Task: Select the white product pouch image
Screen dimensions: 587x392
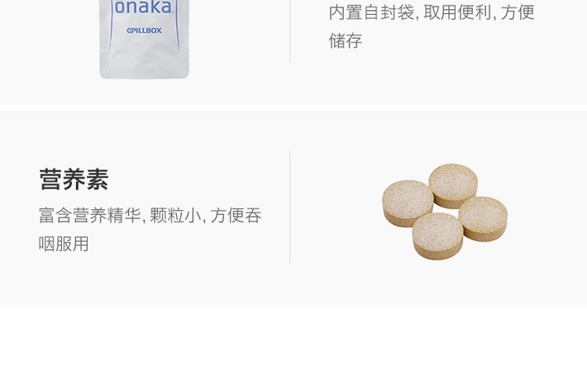Action: (144, 39)
